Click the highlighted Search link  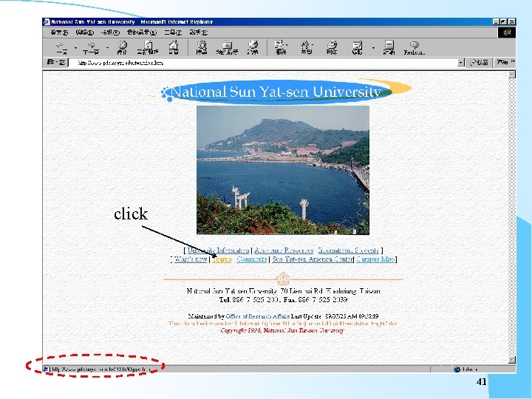point(222,259)
